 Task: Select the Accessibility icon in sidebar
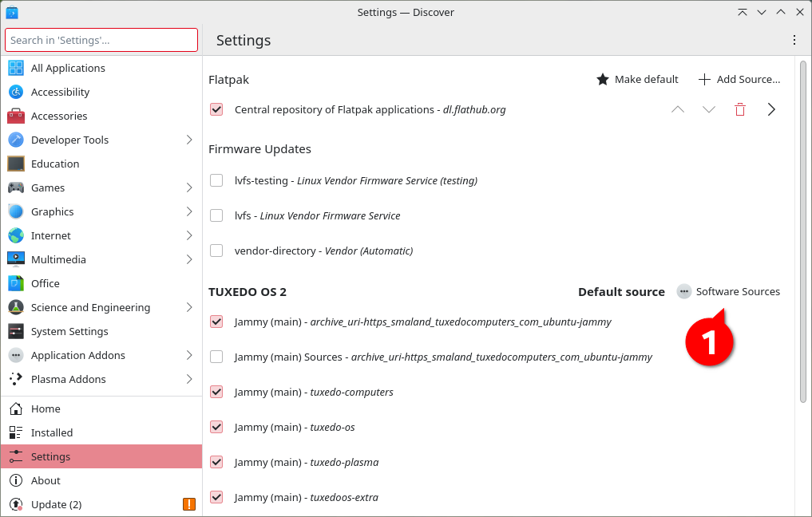coord(16,92)
